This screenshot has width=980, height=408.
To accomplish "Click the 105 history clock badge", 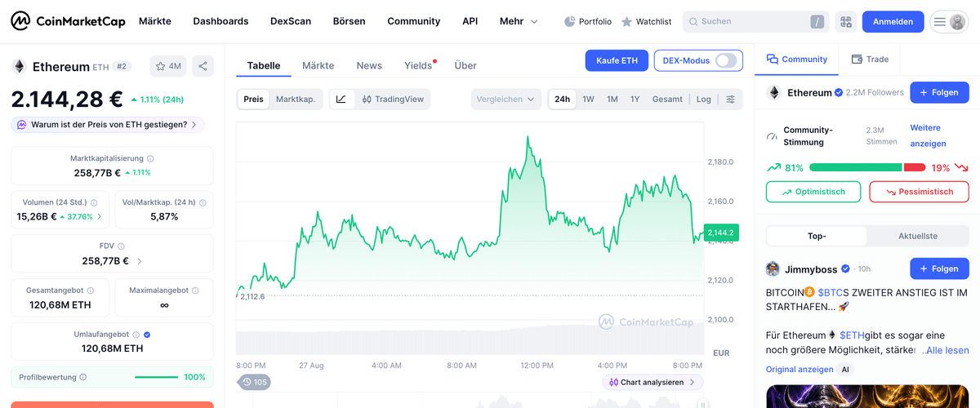I will [255, 382].
